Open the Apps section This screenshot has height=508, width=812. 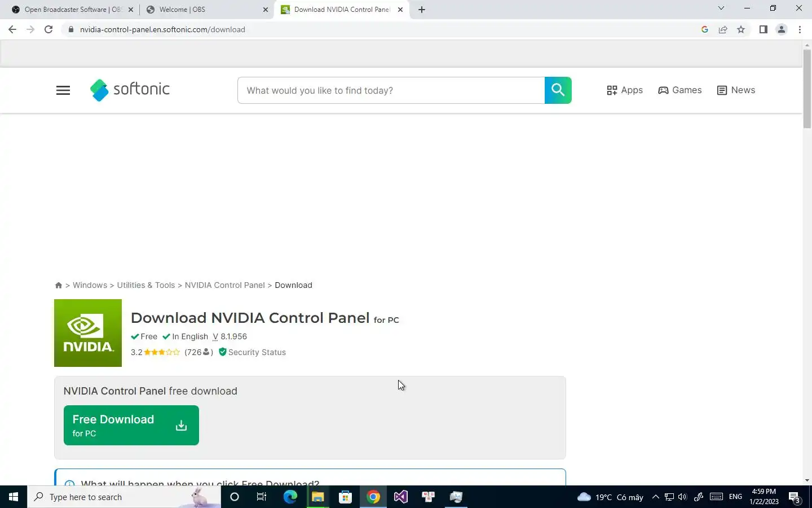(x=625, y=90)
